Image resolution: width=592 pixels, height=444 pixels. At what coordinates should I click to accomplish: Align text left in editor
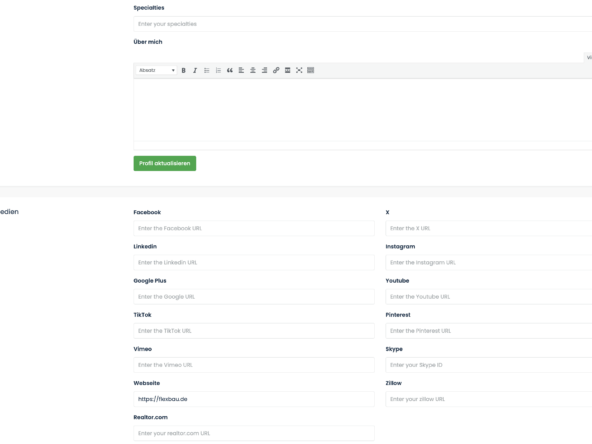click(x=241, y=70)
